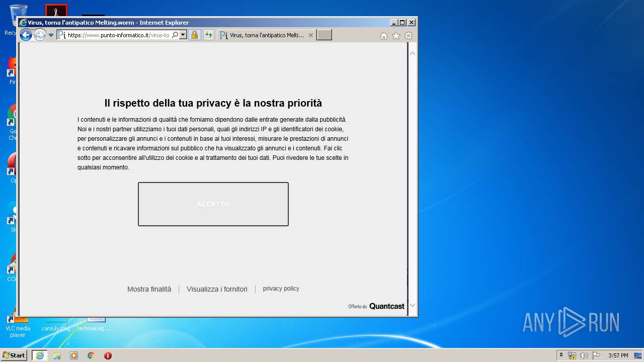Viewport: 644px width, 362px height.
Task: Open the Mostra finalità link
Action: (x=149, y=289)
